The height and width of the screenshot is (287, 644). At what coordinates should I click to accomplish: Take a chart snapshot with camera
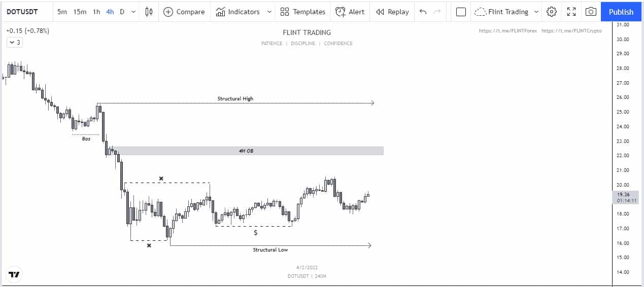pyautogui.click(x=590, y=12)
